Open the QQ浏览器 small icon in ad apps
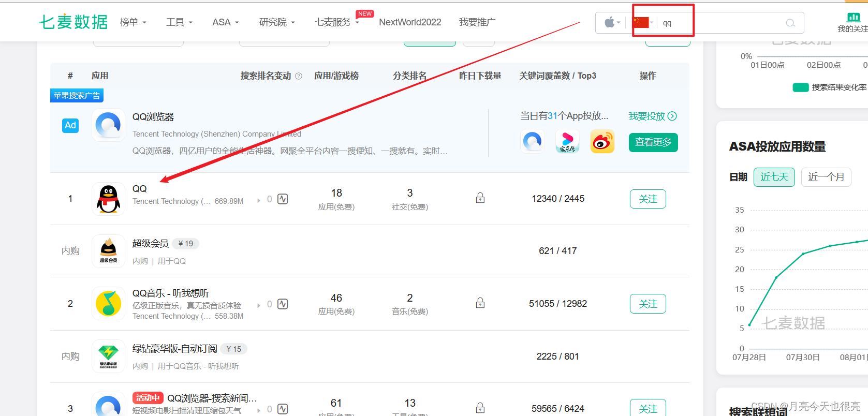The height and width of the screenshot is (416, 868). pos(533,141)
